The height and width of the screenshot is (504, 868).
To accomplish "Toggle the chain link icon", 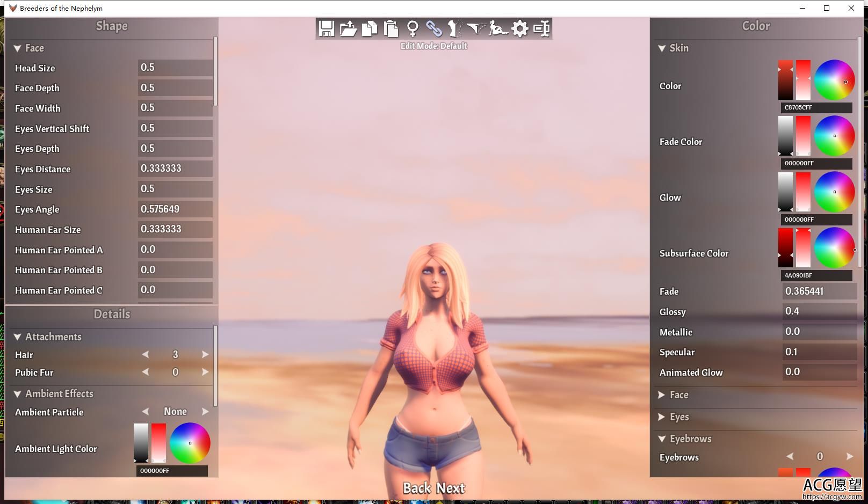I will (434, 28).
